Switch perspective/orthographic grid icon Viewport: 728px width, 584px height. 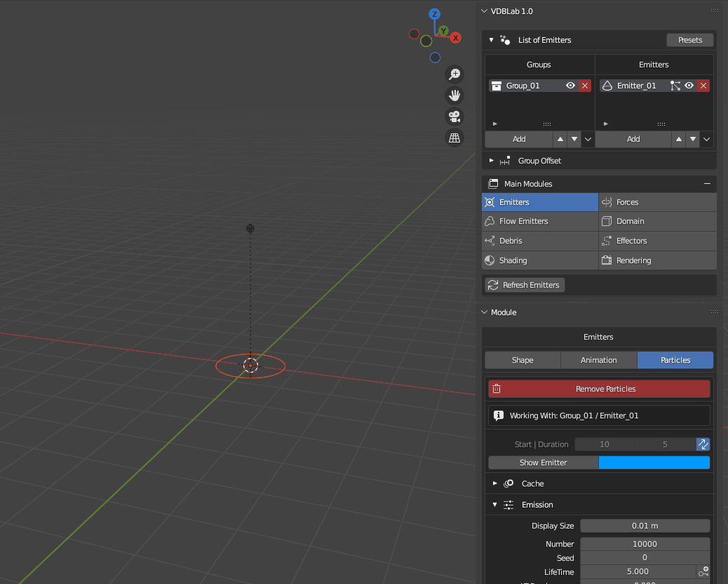click(x=454, y=138)
